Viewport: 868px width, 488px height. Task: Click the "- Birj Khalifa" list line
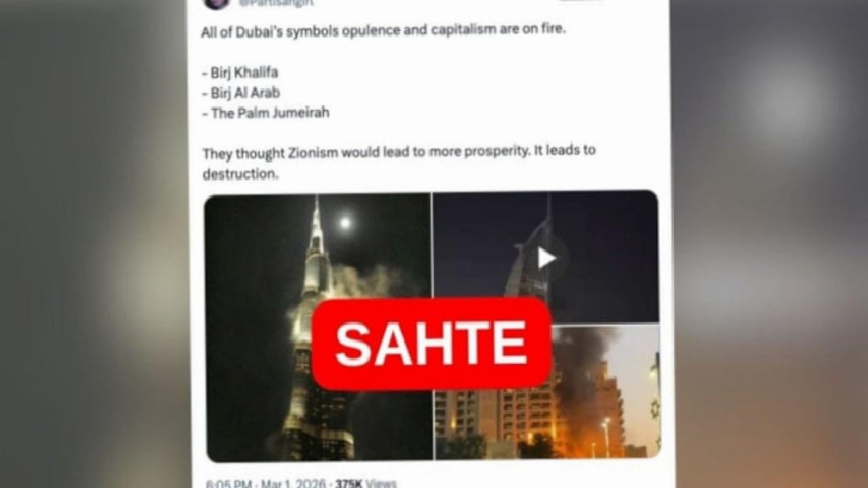tap(240, 73)
